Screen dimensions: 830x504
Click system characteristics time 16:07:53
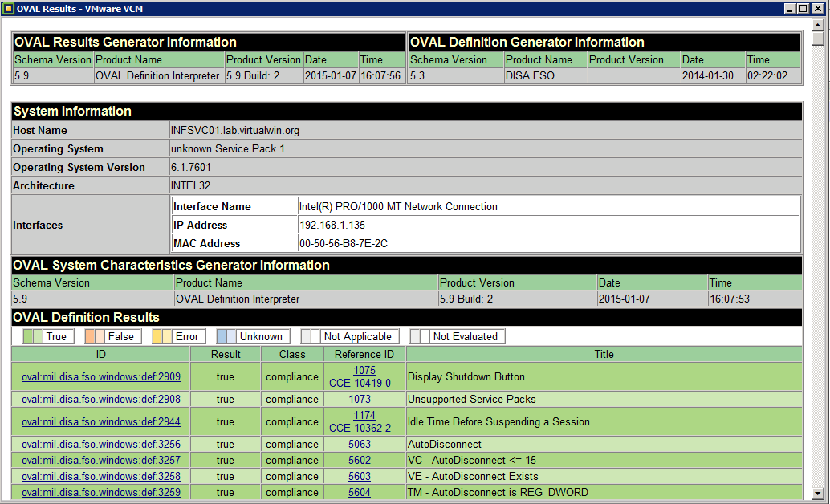pos(730,299)
